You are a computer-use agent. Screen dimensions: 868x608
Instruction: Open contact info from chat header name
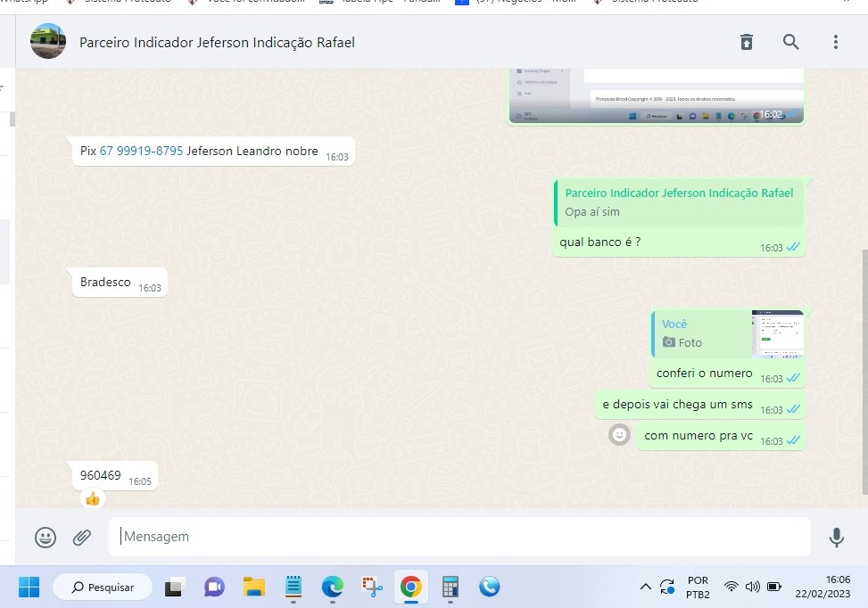click(217, 42)
